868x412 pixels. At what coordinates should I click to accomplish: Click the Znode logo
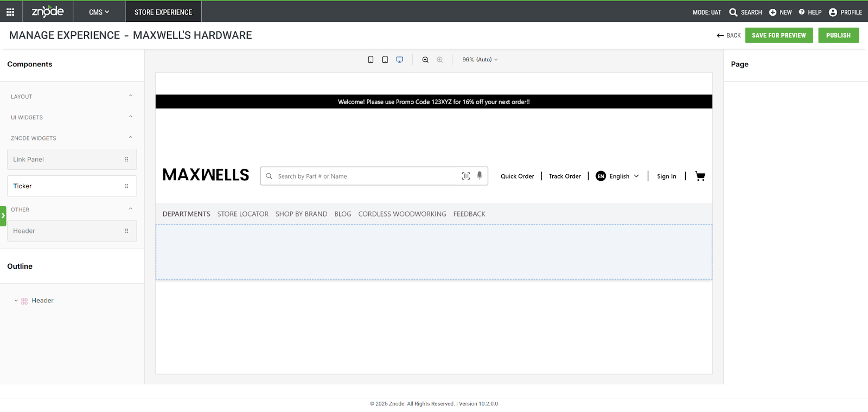point(48,11)
